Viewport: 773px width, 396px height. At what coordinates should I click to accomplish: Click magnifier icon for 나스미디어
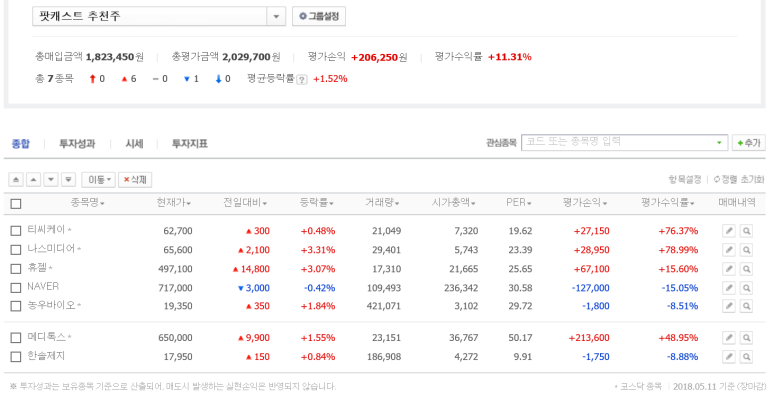(746, 250)
